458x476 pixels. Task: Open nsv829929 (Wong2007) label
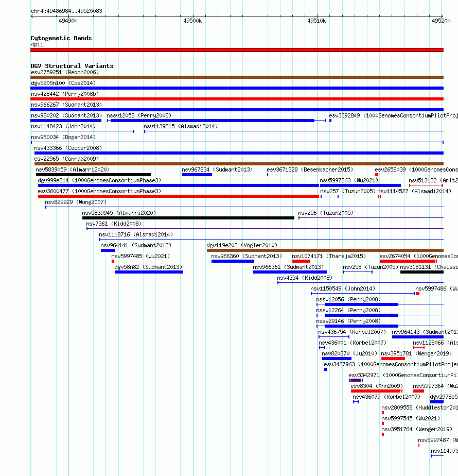(76, 202)
